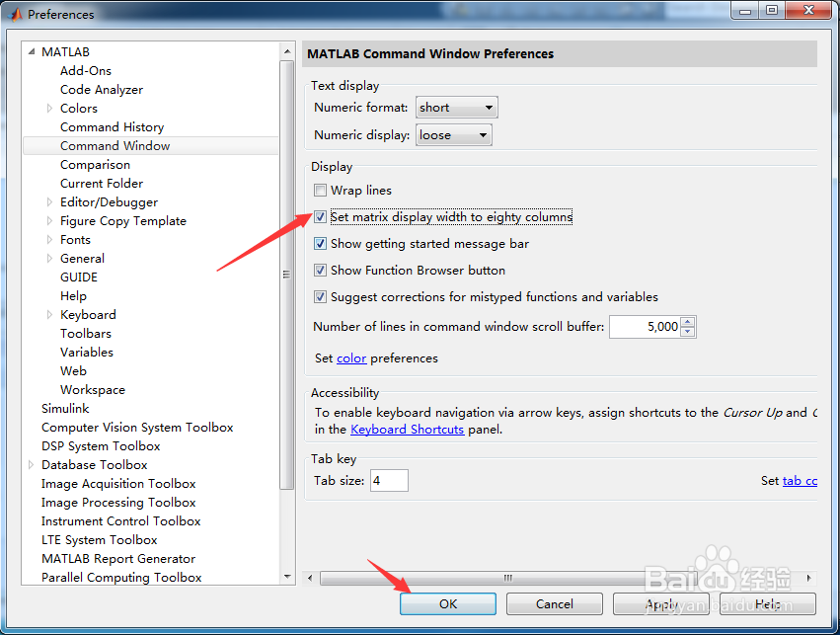The image size is (840, 635).
Task: Click the Apply button
Action: click(x=661, y=604)
